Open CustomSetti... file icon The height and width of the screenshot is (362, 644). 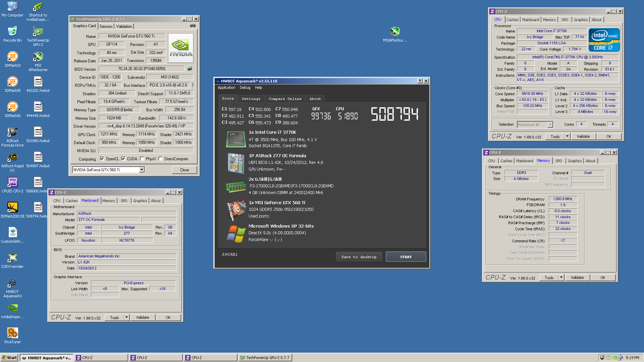coord(12,235)
